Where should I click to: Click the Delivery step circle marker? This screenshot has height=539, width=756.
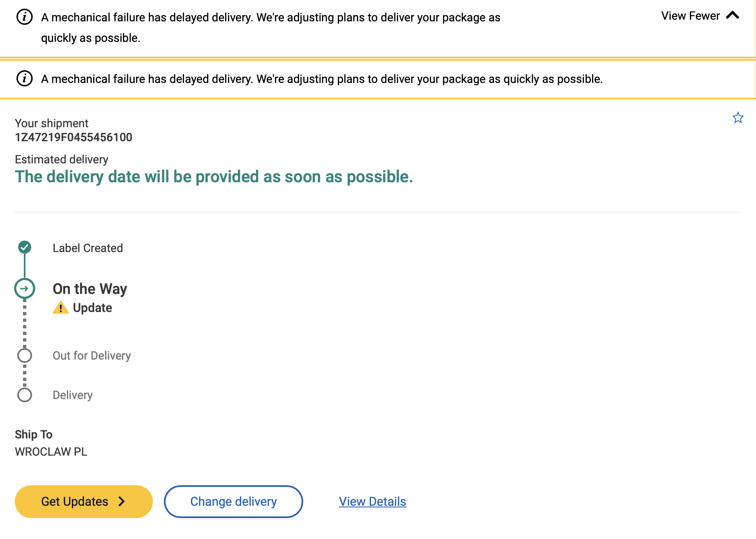point(25,395)
